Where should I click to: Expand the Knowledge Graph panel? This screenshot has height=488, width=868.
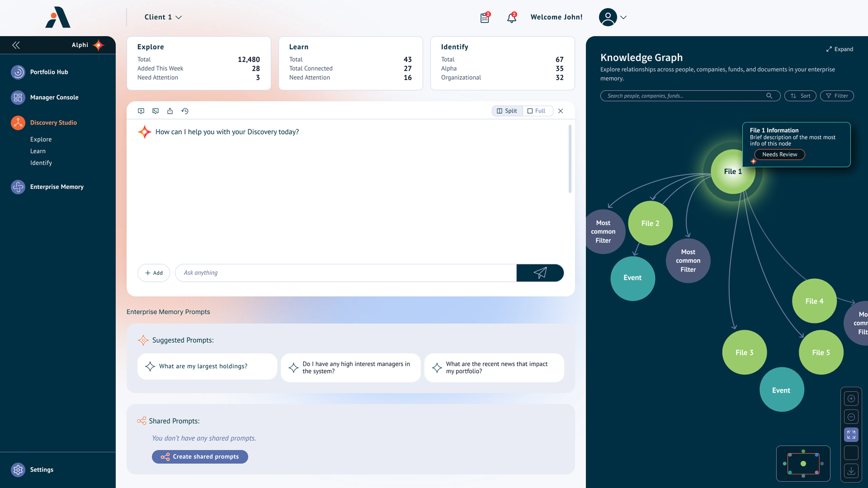click(840, 49)
